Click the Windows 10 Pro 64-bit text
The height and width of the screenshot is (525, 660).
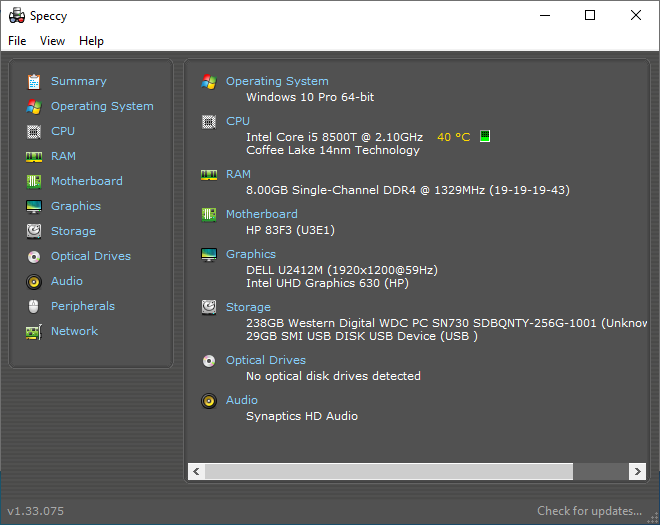[310, 97]
